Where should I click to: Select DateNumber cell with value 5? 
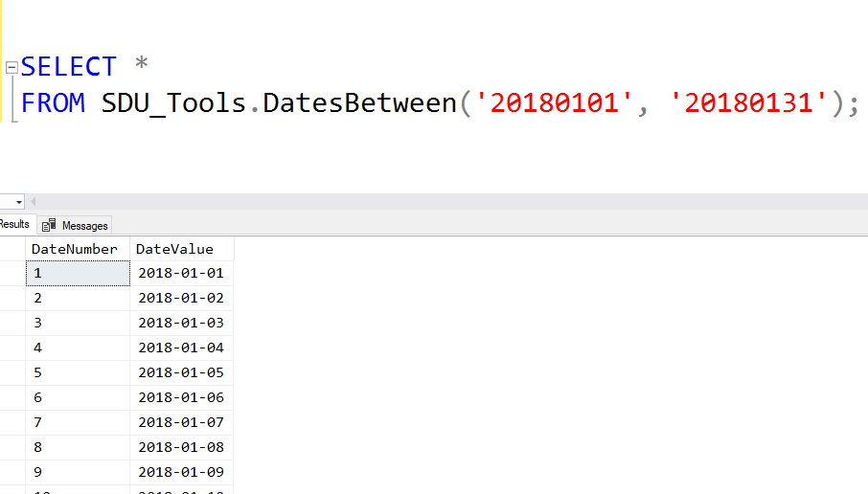[78, 372]
